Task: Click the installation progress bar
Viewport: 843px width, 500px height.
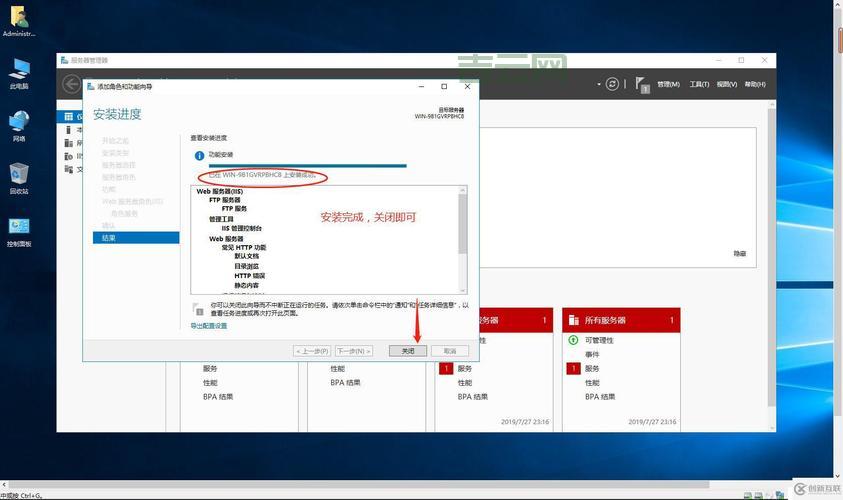Action: [300, 165]
